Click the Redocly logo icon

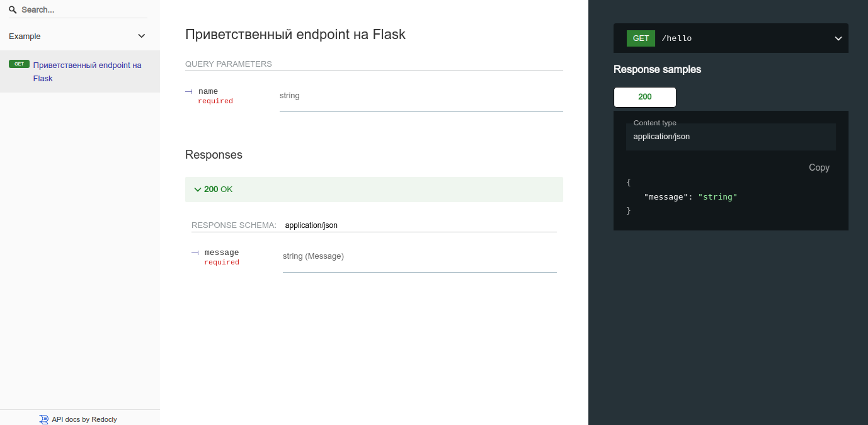click(x=43, y=419)
